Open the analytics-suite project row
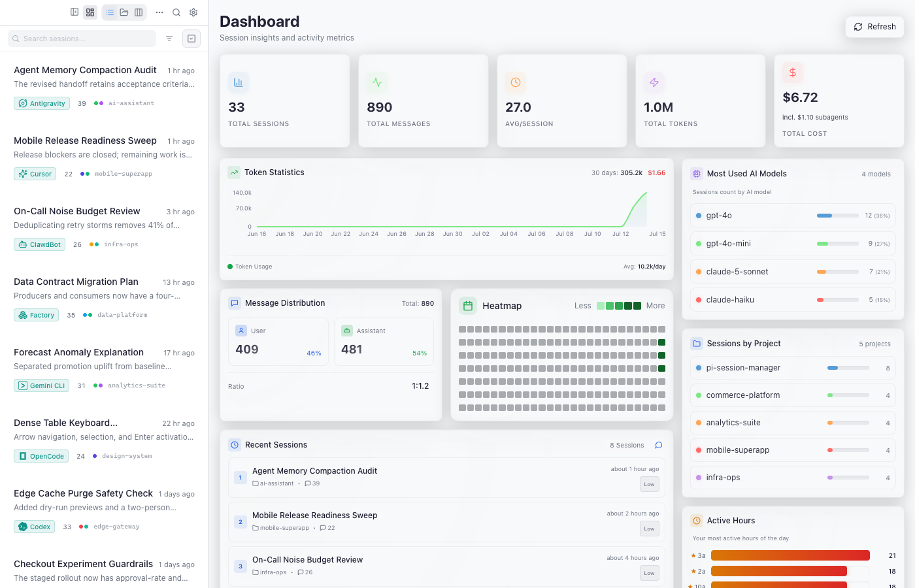This screenshot has height=588, width=915. pyautogui.click(x=793, y=423)
